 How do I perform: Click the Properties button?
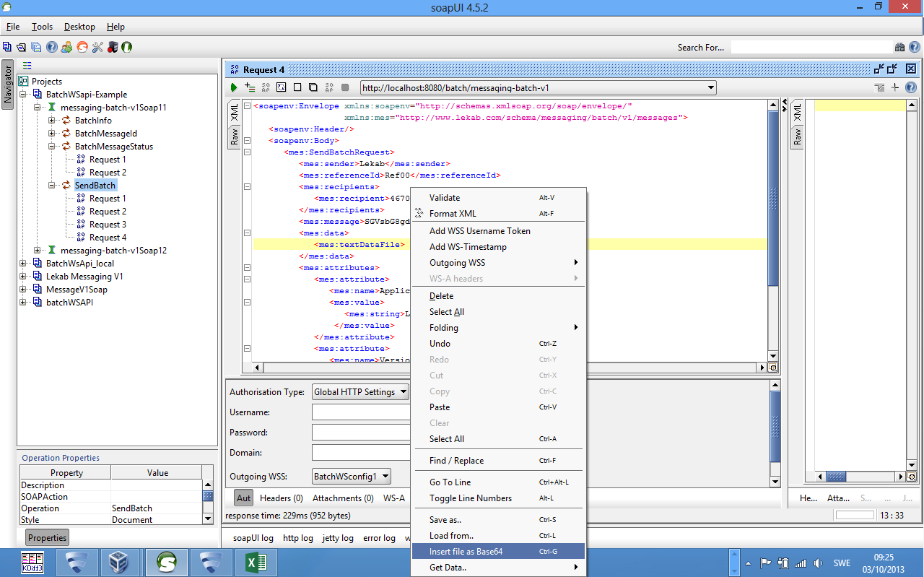pos(48,537)
